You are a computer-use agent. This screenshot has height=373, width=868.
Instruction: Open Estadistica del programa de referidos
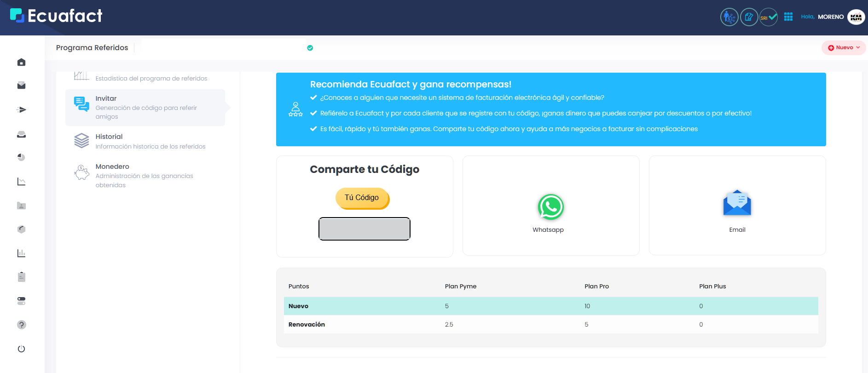[151, 78]
